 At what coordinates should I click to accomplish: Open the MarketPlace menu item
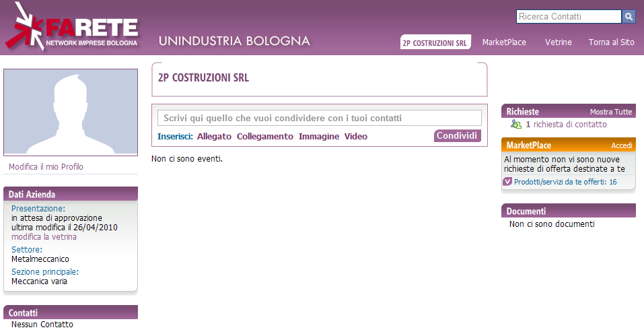click(x=504, y=42)
